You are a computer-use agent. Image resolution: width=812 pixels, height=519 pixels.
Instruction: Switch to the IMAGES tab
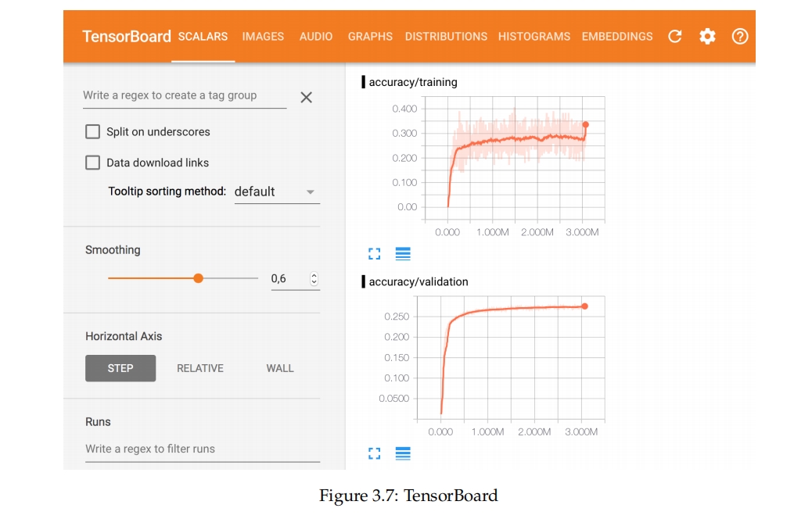(263, 36)
